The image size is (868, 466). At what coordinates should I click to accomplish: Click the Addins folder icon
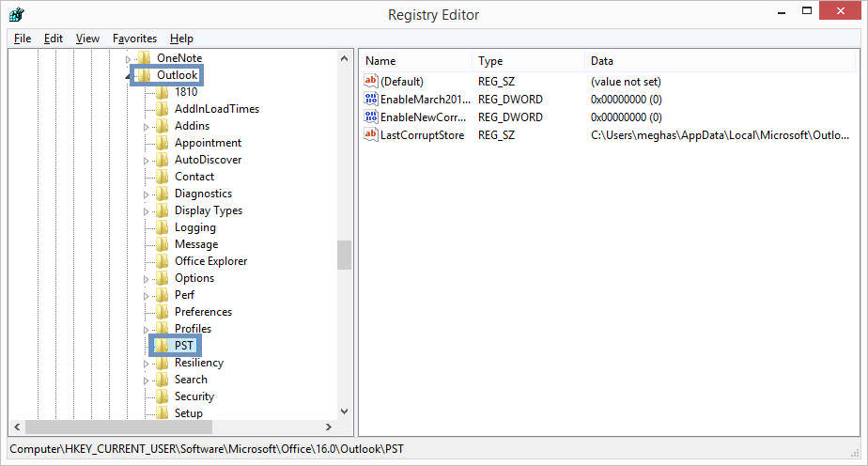pyautogui.click(x=163, y=126)
